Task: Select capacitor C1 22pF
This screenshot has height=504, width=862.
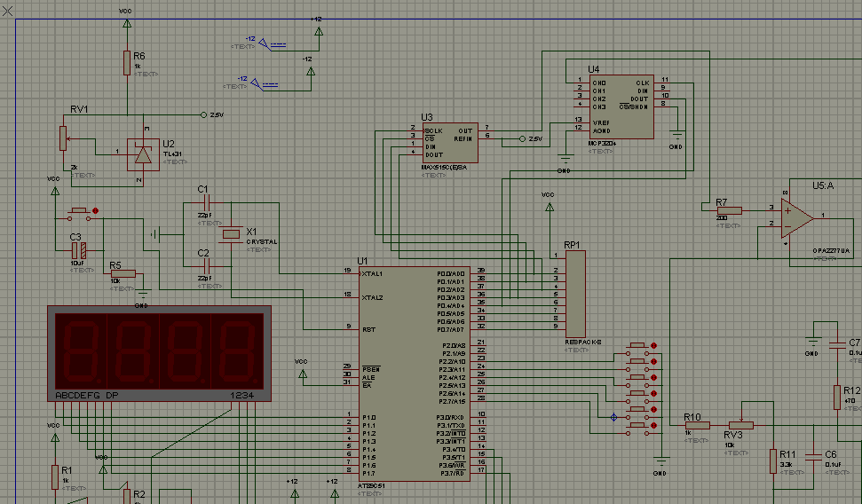Action: tap(207, 203)
